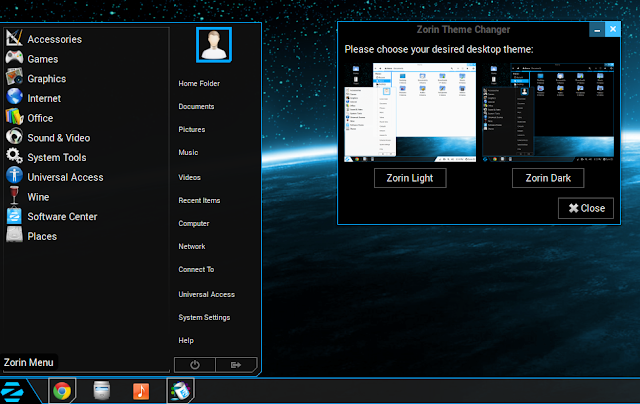Open Recent Items link

[199, 200]
